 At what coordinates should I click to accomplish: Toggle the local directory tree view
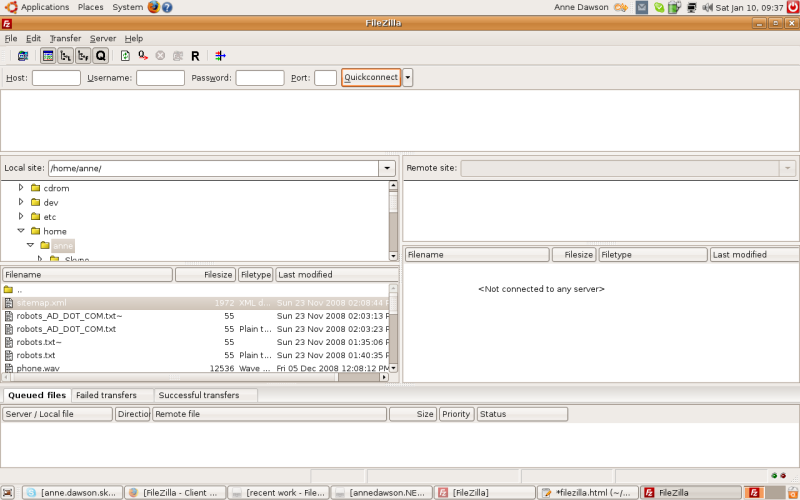click(65, 56)
